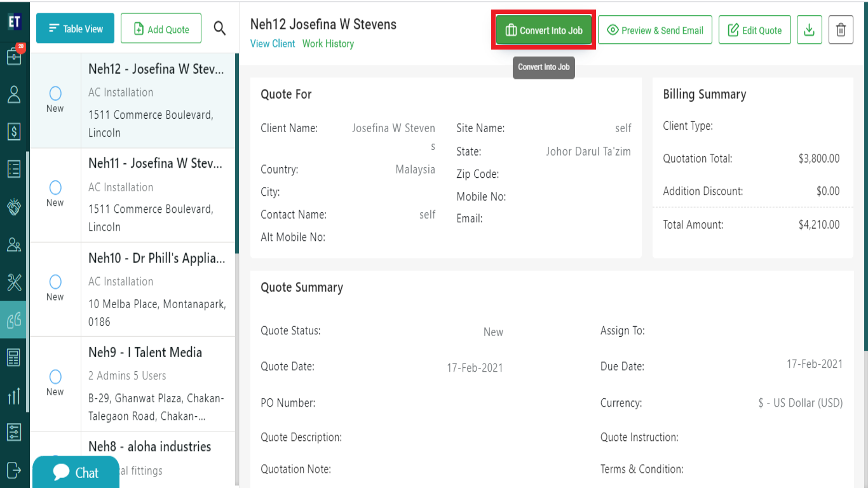The image size is (868, 488).
Task: Click the download quote icon
Action: [809, 30]
